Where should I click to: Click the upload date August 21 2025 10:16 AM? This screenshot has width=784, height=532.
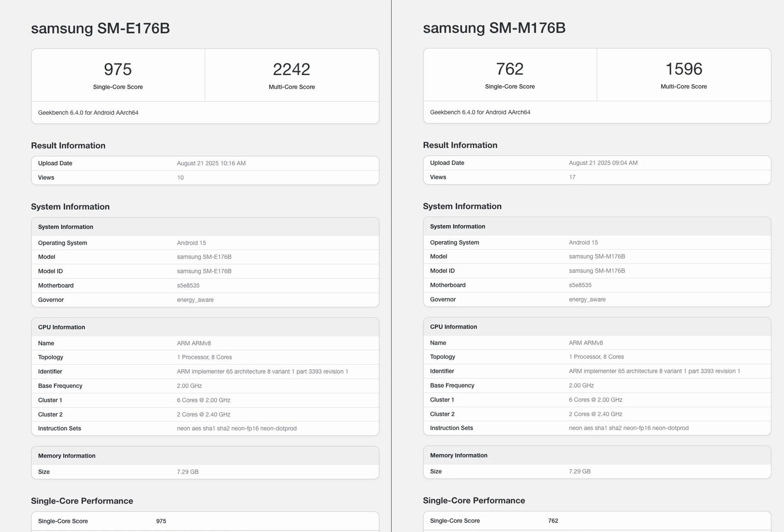click(211, 163)
